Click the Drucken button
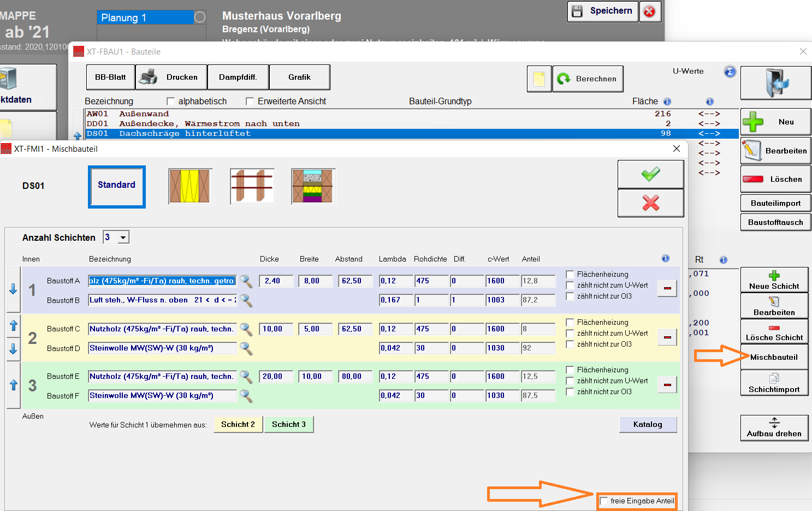 point(171,77)
